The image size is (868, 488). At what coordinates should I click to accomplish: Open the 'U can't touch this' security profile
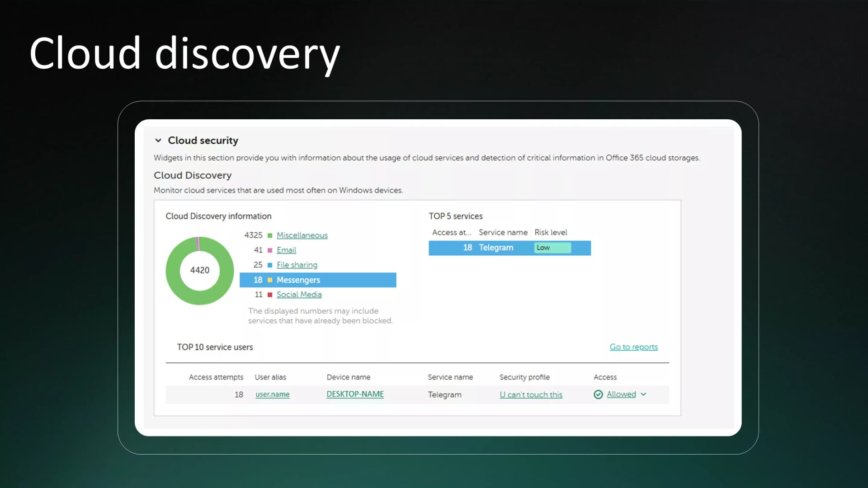pos(531,394)
